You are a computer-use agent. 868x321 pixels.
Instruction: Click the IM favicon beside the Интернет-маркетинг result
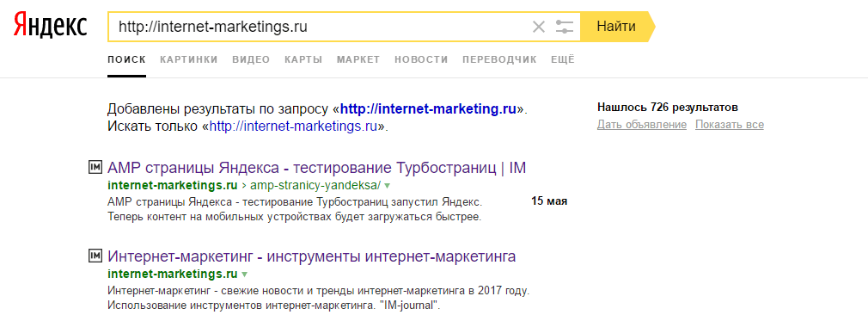point(95,256)
